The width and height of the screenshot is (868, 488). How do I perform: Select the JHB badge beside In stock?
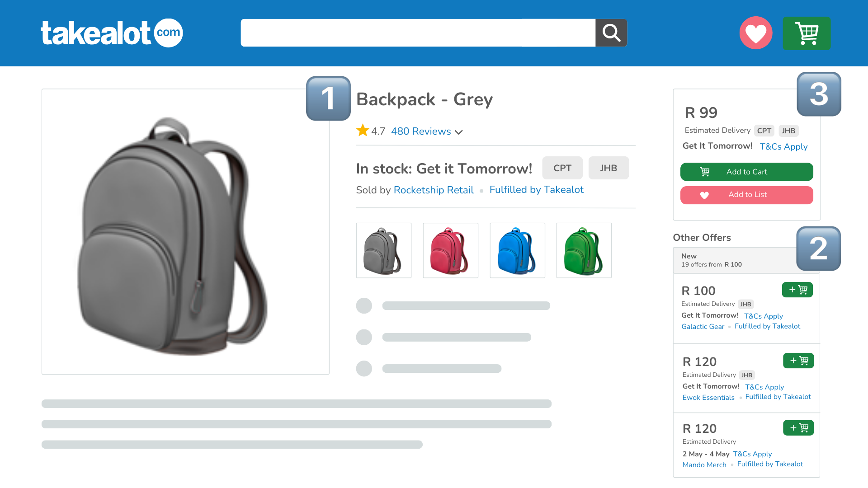pyautogui.click(x=609, y=168)
